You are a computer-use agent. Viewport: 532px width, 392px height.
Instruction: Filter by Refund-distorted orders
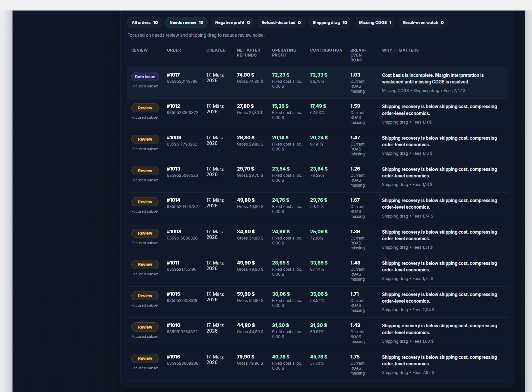click(281, 23)
